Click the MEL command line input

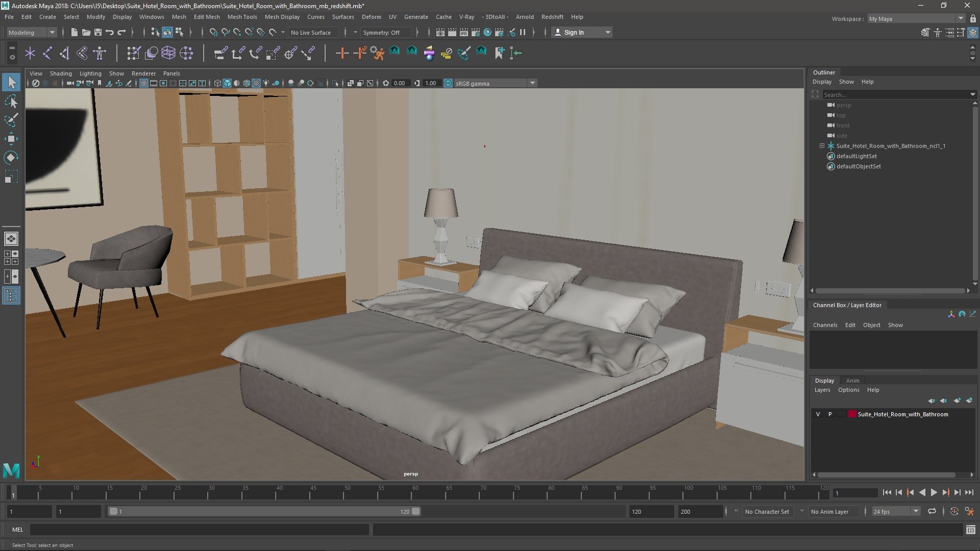(x=199, y=530)
